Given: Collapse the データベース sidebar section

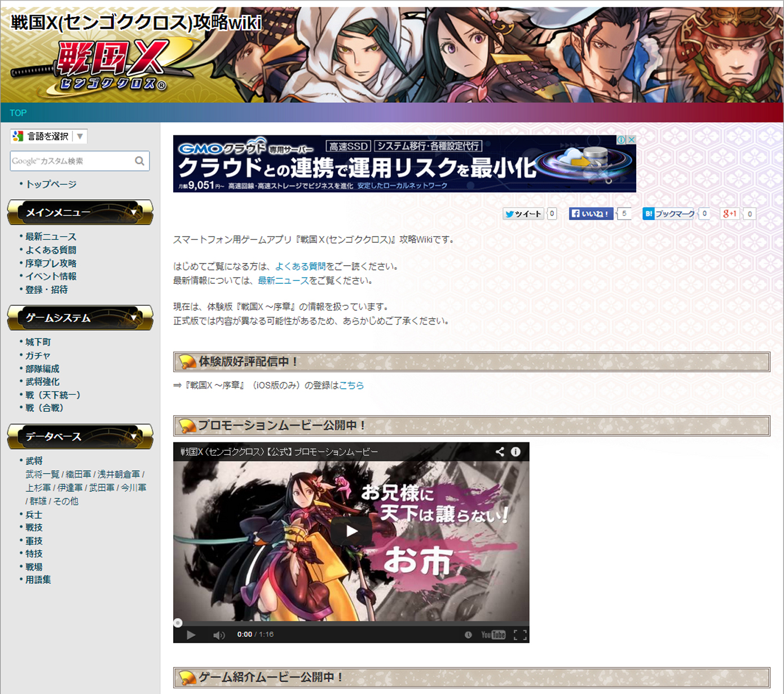Looking at the screenshot, I should (80, 436).
